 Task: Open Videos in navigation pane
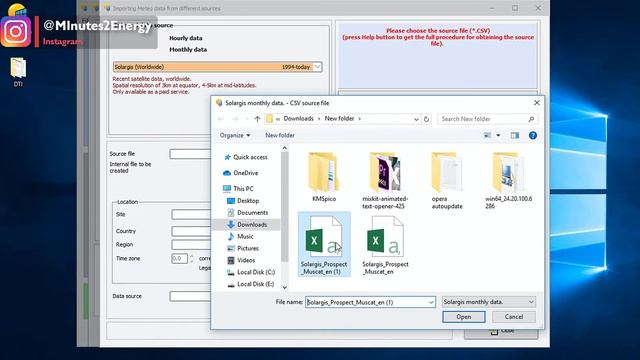pyautogui.click(x=241, y=260)
